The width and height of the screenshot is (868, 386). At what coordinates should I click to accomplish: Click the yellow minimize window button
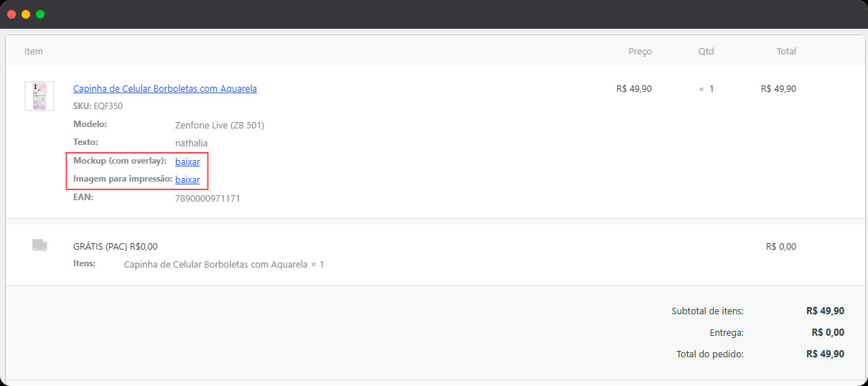click(26, 14)
